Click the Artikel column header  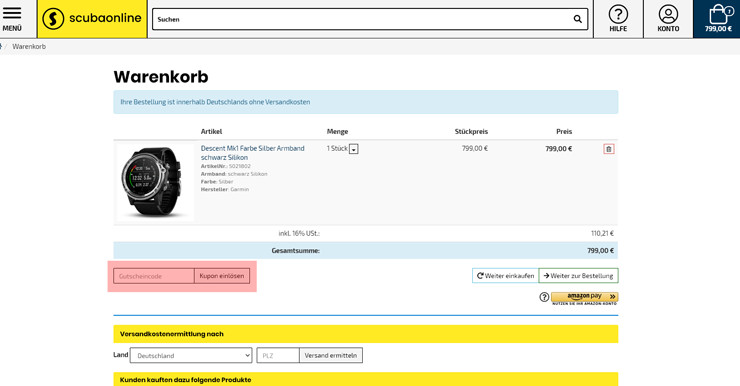pyautogui.click(x=211, y=132)
